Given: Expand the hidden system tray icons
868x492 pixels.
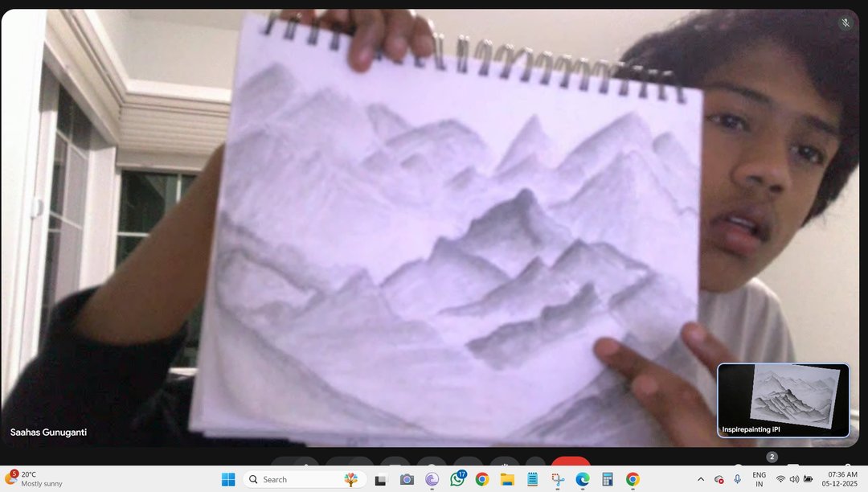Looking at the screenshot, I should coord(700,479).
